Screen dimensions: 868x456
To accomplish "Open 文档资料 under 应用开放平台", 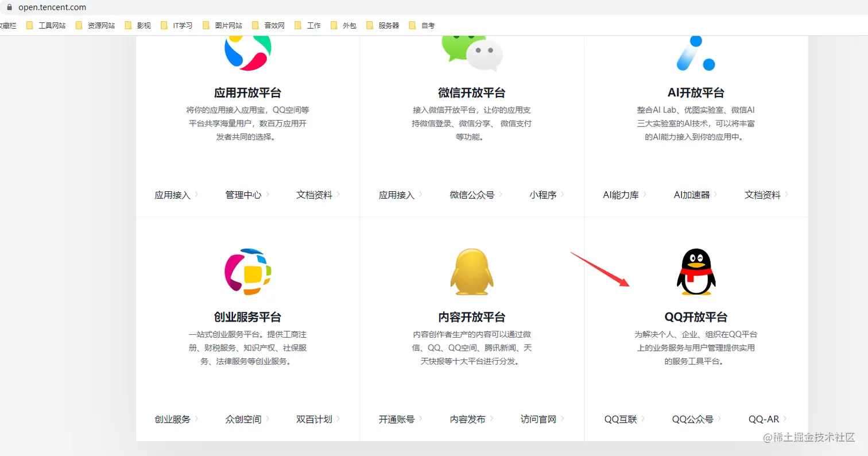I will (x=318, y=195).
